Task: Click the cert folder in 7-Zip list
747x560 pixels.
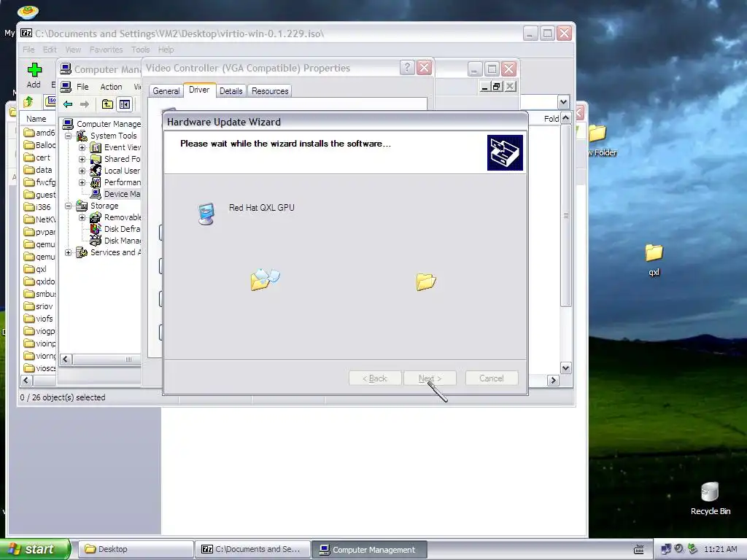Action: click(x=37, y=157)
